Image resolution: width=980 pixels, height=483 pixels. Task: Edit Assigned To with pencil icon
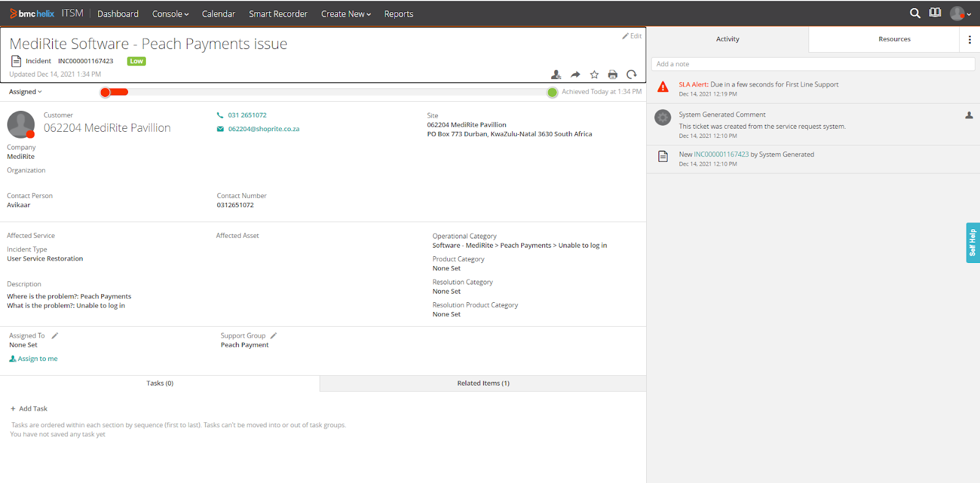pos(55,335)
